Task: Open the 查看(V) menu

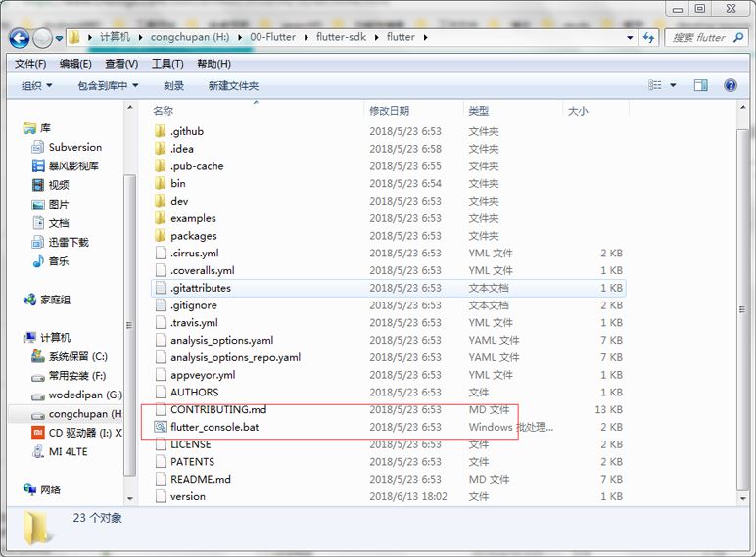Action: (121, 64)
